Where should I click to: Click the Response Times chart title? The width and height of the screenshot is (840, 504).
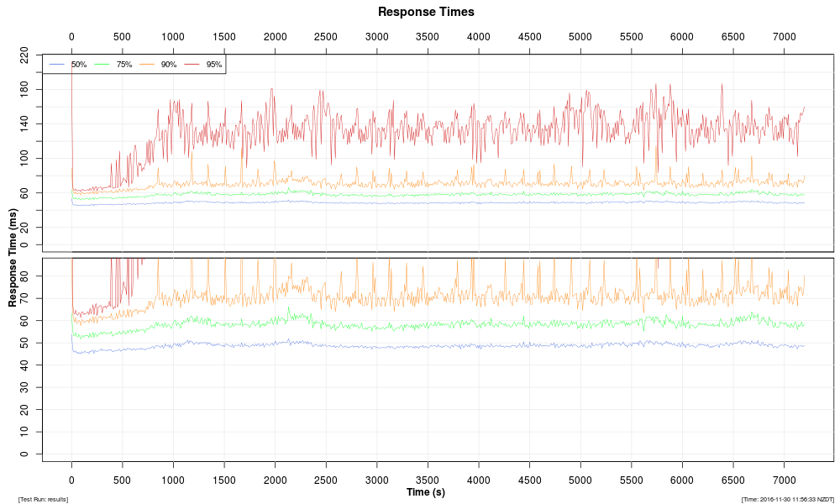[426, 12]
